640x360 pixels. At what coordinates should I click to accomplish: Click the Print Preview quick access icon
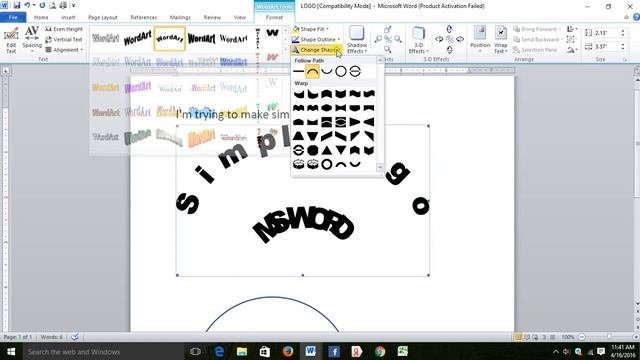(x=53, y=5)
